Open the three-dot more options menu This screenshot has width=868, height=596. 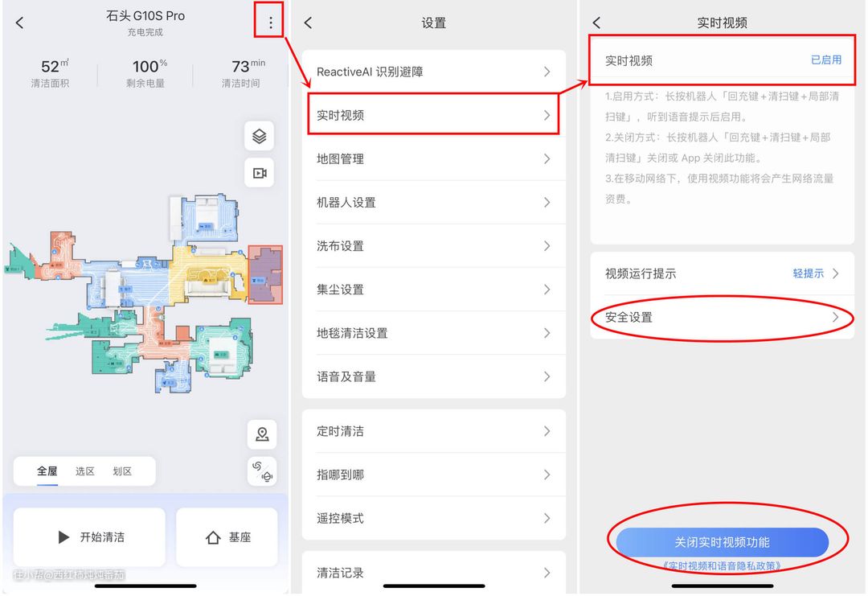pyautogui.click(x=270, y=23)
